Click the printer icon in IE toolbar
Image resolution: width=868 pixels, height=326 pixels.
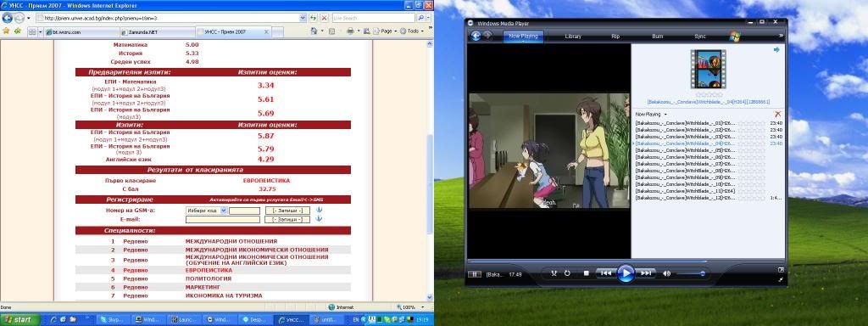point(350,31)
